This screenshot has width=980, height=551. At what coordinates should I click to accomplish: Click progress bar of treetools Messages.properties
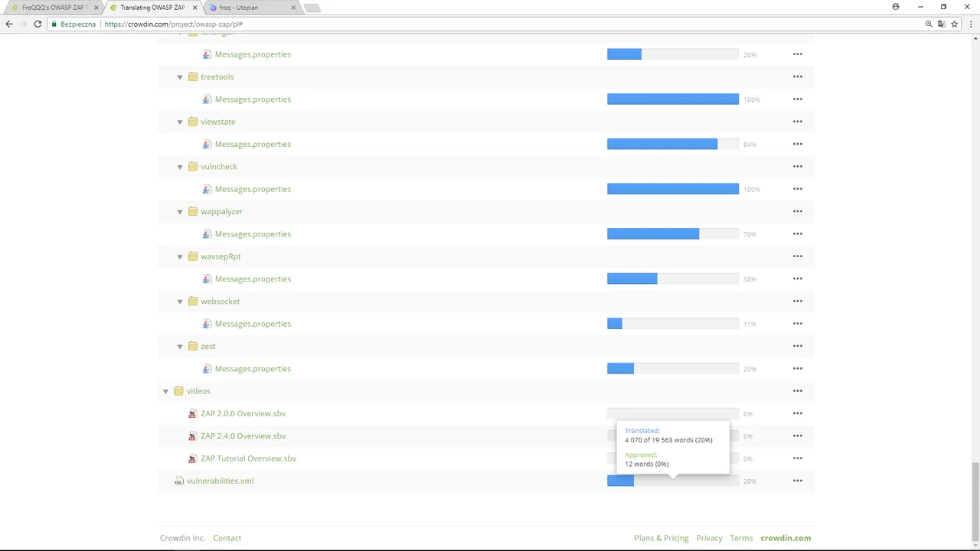(x=673, y=99)
